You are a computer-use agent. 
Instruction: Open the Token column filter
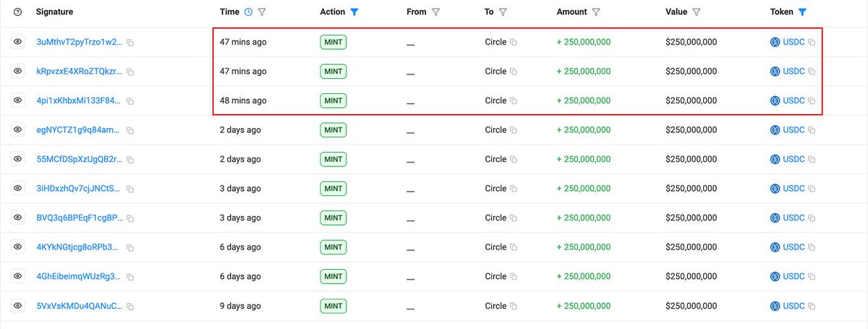coord(802,12)
